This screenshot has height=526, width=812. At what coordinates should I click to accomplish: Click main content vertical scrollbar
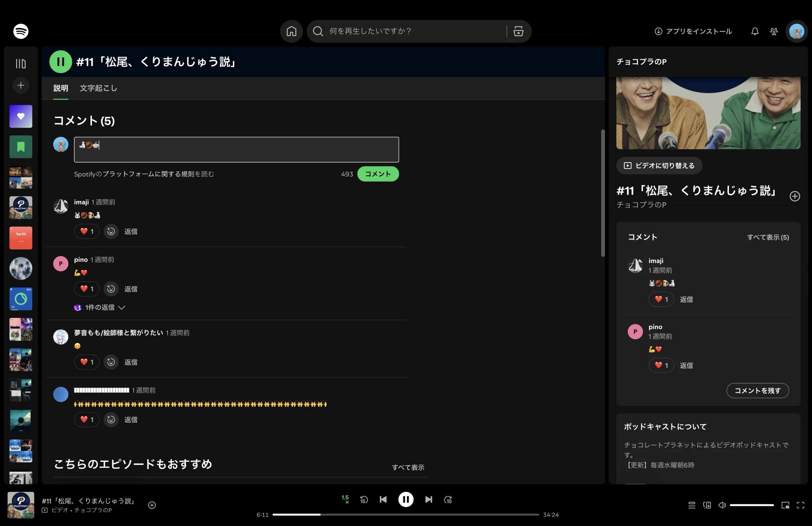[x=602, y=193]
